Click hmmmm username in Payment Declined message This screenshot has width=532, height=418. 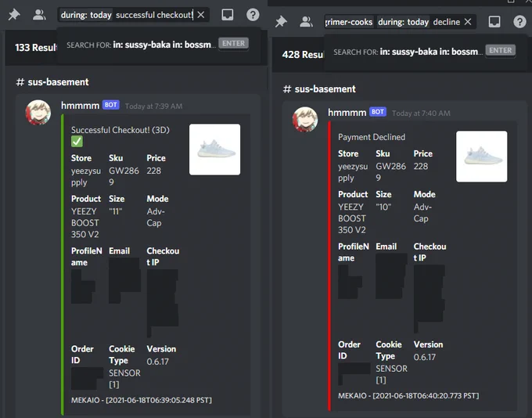click(x=347, y=112)
